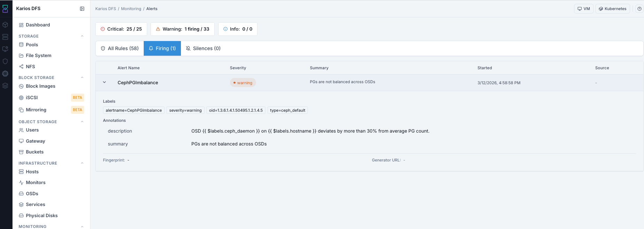Click Monitoring breadcrumb link

coord(131,9)
